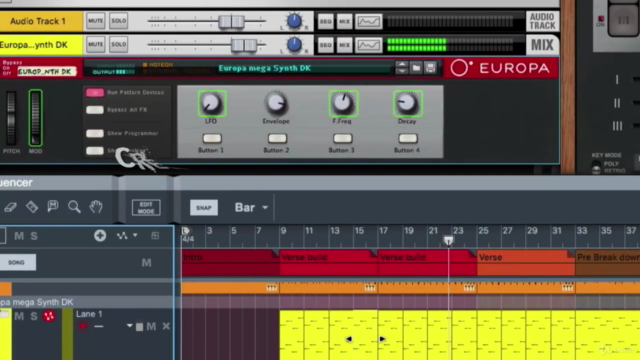Click the F.Freq knob

pos(343,104)
